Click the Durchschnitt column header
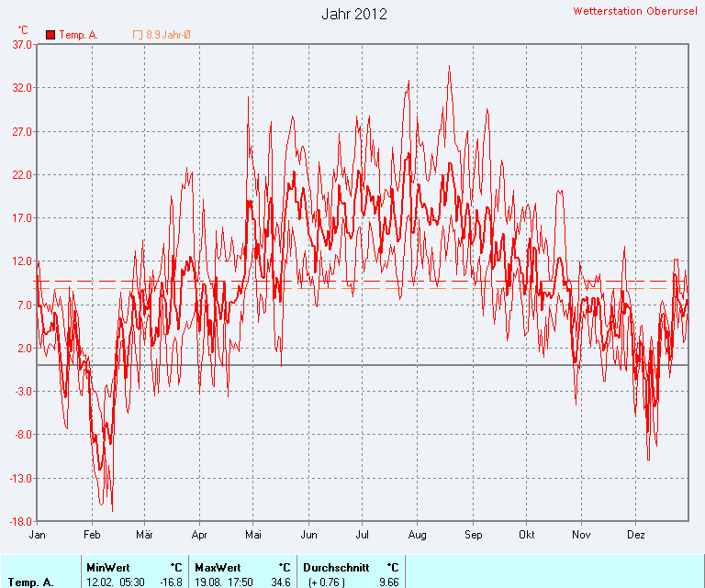 click(336, 567)
